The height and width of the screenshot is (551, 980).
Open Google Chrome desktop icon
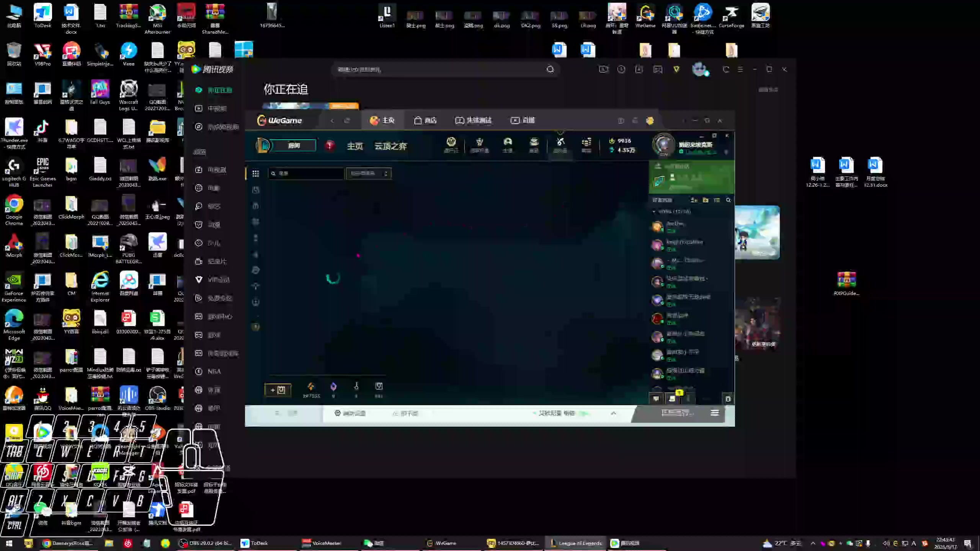14,210
